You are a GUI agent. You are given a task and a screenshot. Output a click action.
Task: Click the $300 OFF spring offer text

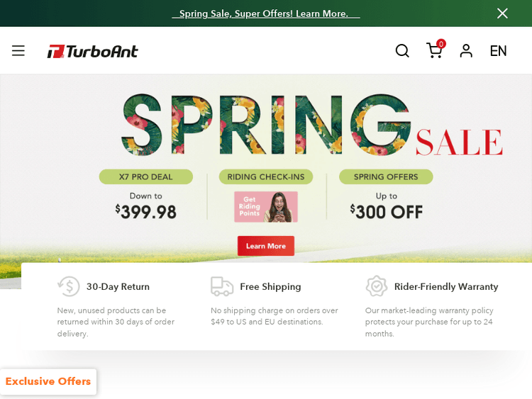pos(387,212)
